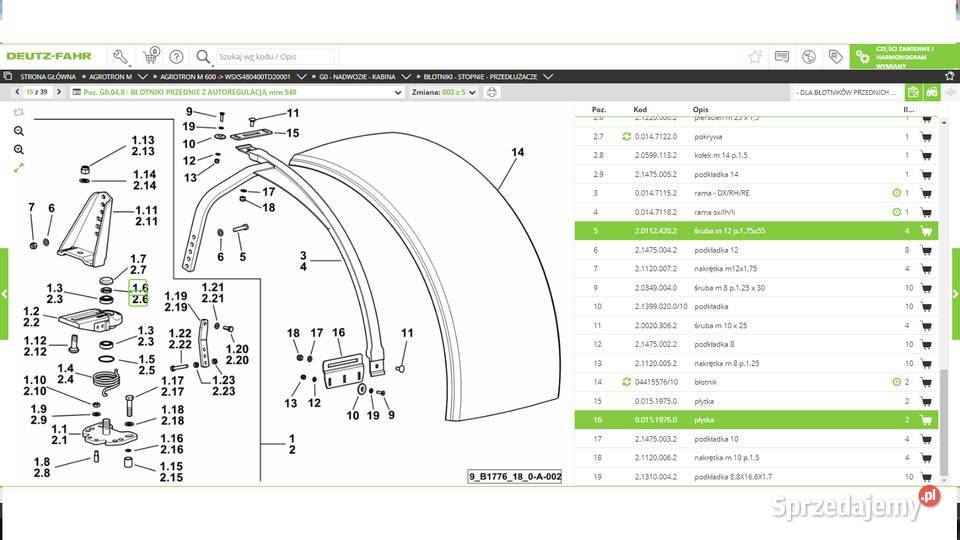
Task: Click code 2.0599.113.2 kołek m 14
Action: (x=656, y=156)
